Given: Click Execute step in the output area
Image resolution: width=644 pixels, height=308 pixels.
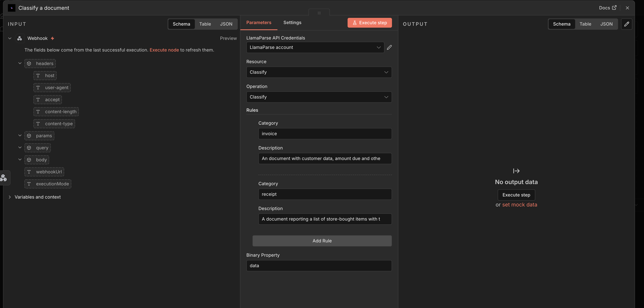Looking at the screenshot, I should [x=516, y=195].
